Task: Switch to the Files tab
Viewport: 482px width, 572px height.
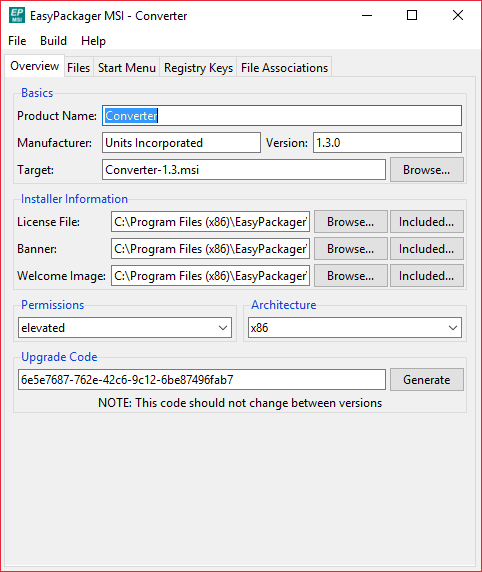Action: tap(78, 68)
